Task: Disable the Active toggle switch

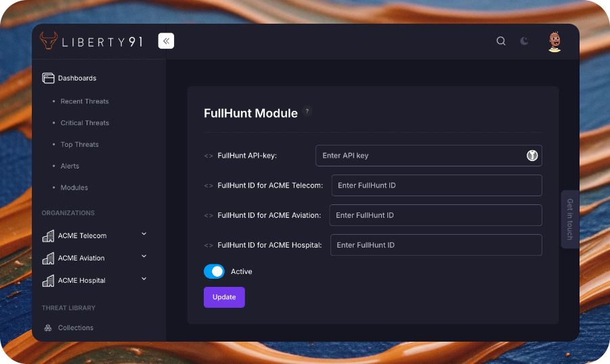Action: [x=214, y=271]
